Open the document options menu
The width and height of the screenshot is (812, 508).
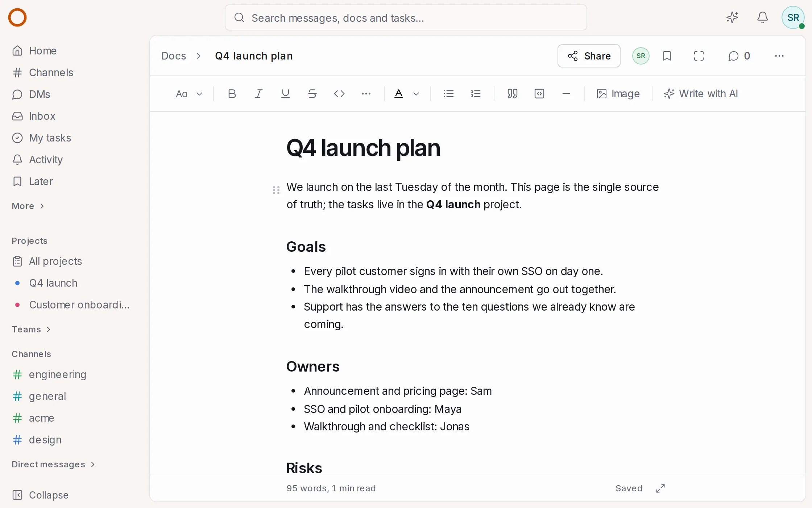pos(779,56)
